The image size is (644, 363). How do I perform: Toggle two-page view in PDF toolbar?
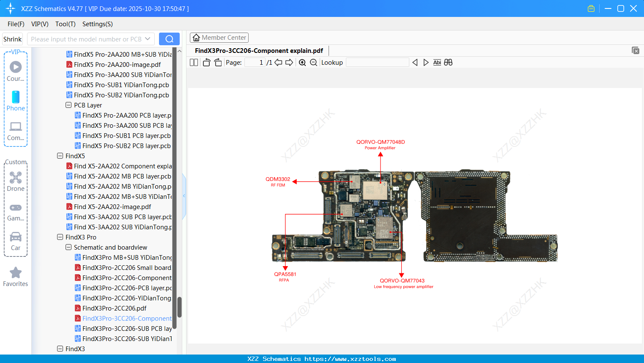pos(193,62)
